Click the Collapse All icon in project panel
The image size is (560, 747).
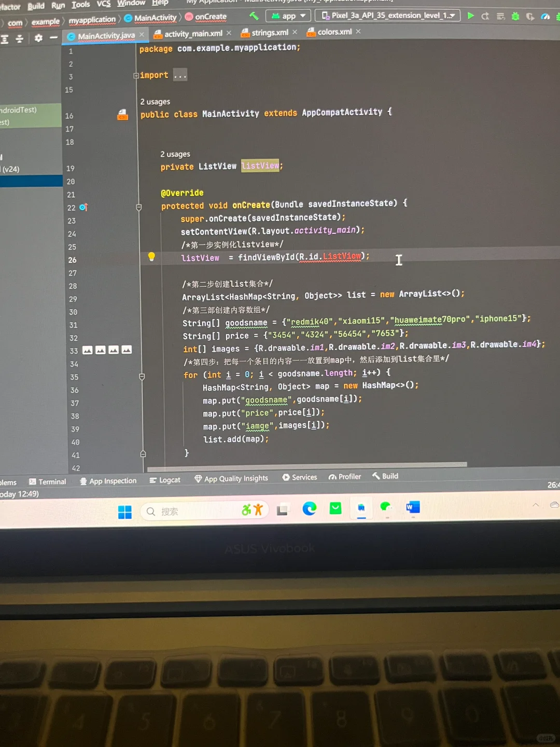(20, 39)
